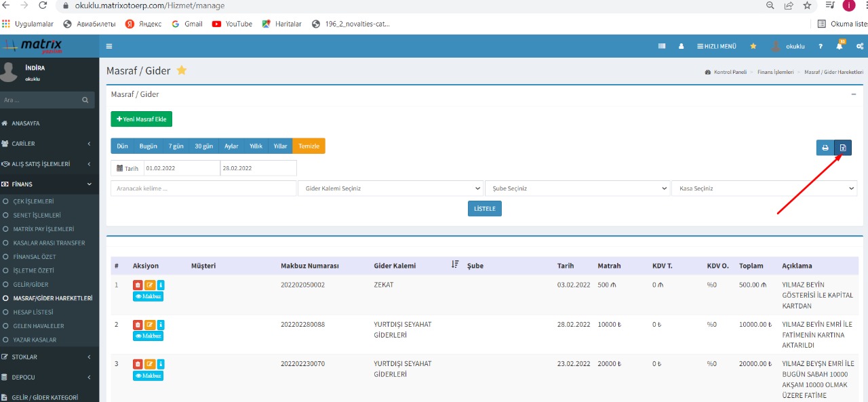Sort by Gider Kalemi column sort icon
The image size is (868, 402).
pos(455,265)
